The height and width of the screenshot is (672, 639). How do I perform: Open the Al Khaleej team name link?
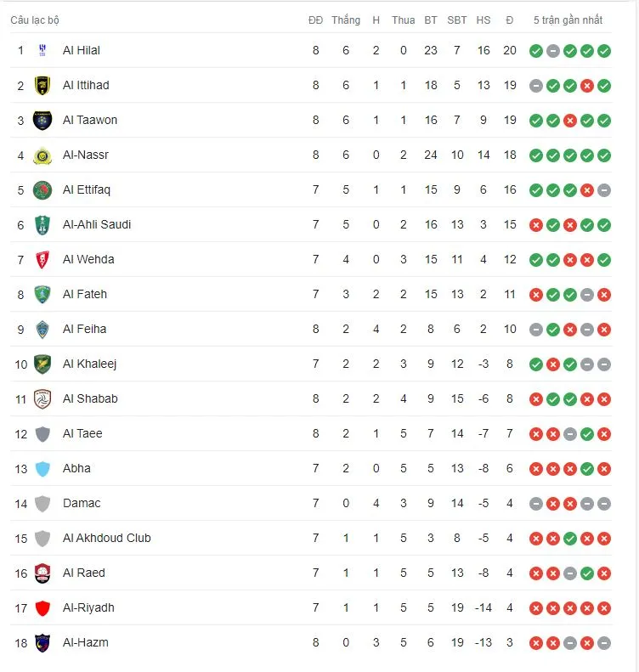point(89,364)
